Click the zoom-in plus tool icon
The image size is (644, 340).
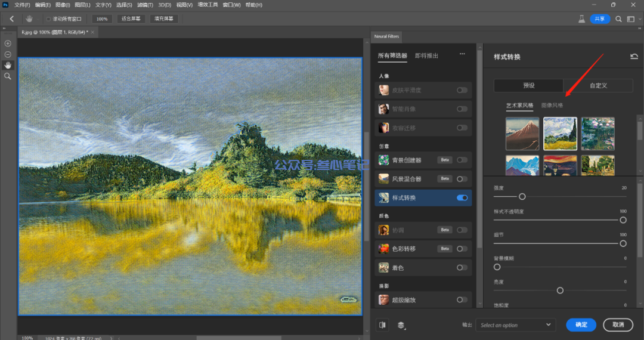click(8, 44)
